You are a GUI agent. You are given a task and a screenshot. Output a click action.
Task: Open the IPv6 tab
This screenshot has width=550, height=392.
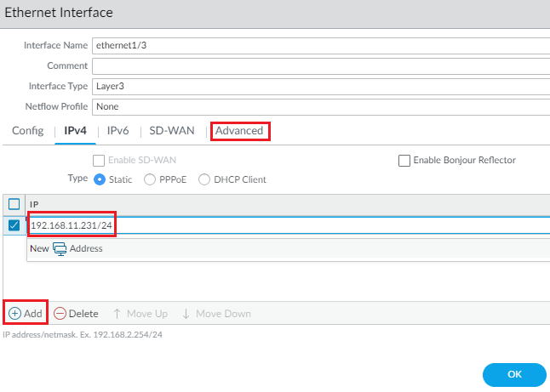coord(117,131)
